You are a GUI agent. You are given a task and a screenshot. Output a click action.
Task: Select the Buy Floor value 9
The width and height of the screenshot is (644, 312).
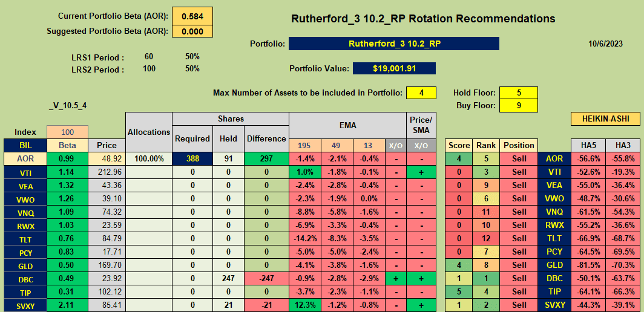pyautogui.click(x=519, y=105)
